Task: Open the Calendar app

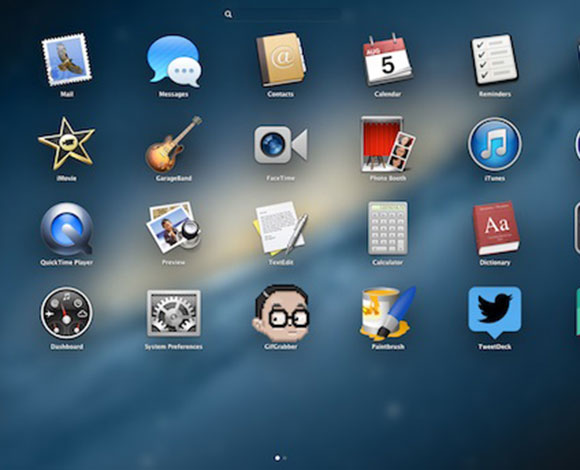Action: coord(387,60)
